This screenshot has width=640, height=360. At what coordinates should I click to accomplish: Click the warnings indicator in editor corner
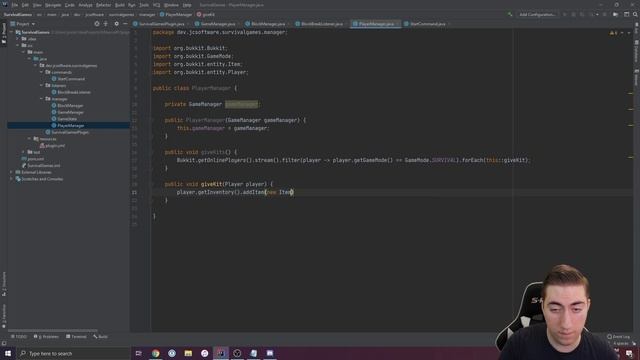coord(614,33)
